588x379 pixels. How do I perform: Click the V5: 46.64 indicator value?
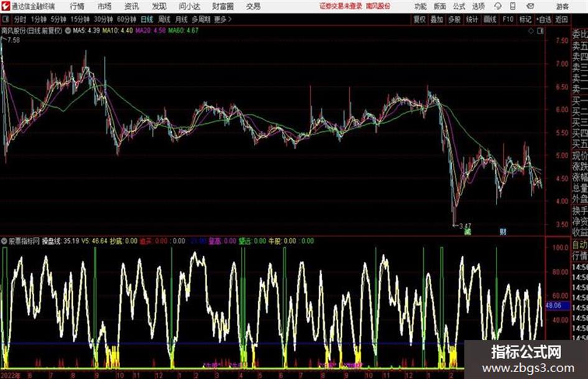pos(94,241)
